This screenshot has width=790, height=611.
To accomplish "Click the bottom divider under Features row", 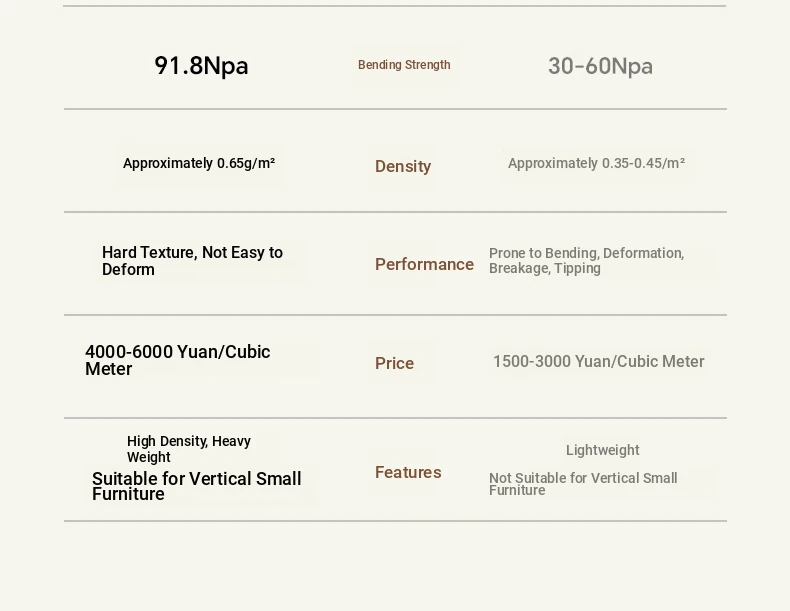I will [396, 521].
